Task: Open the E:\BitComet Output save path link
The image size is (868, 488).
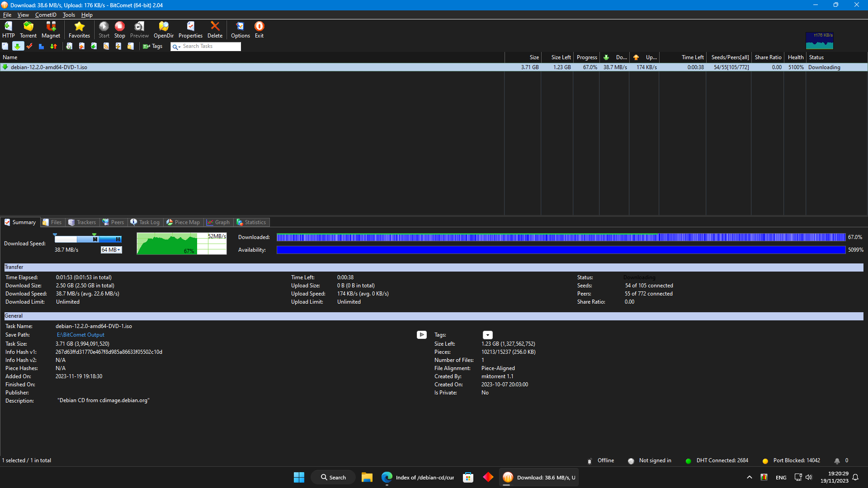Action: 80,335
